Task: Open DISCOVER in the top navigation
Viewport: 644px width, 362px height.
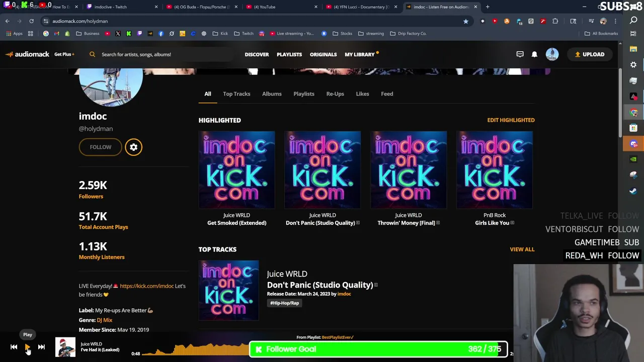Action: [x=257, y=54]
